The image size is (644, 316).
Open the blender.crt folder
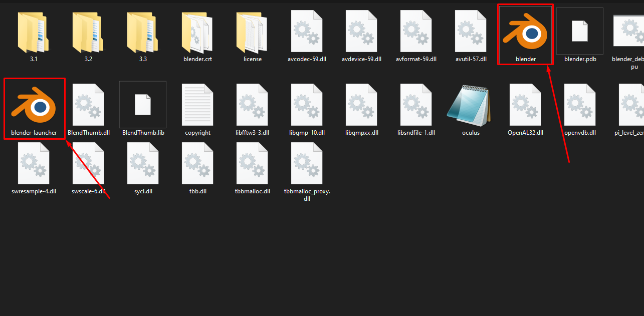(x=197, y=33)
